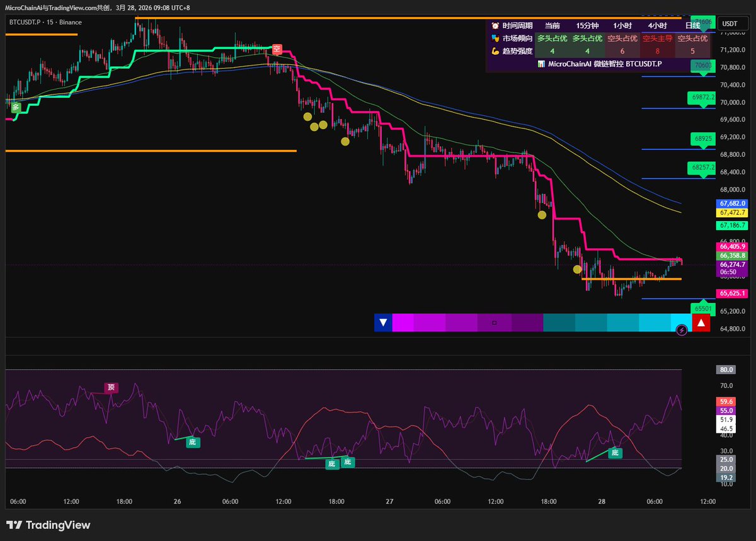756x541 pixels.
Task: Click the trend strength value 5
Action: [x=692, y=51]
